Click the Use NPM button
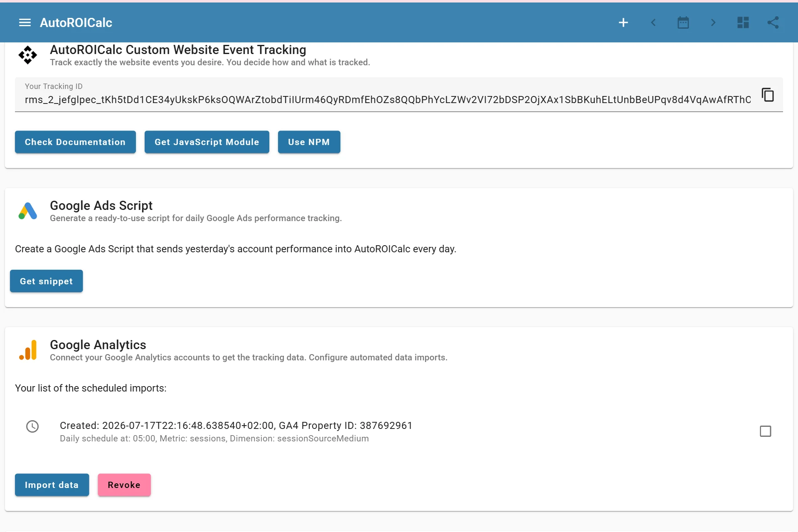 (x=309, y=142)
